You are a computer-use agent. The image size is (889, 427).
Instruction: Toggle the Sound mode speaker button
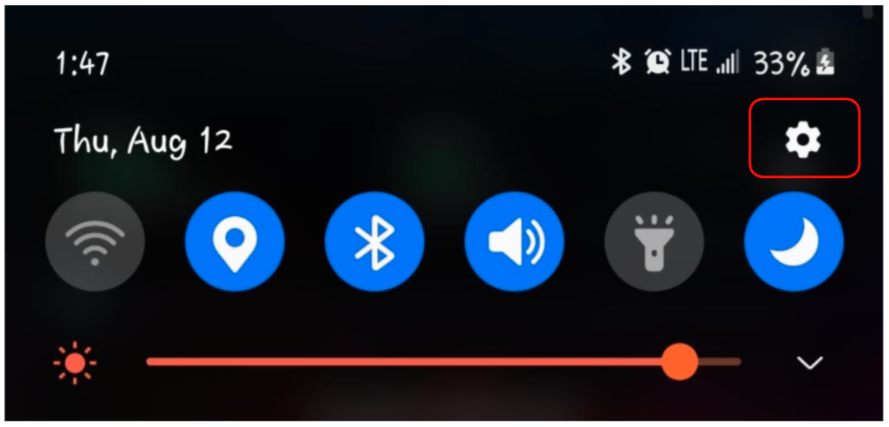pyautogui.click(x=514, y=242)
